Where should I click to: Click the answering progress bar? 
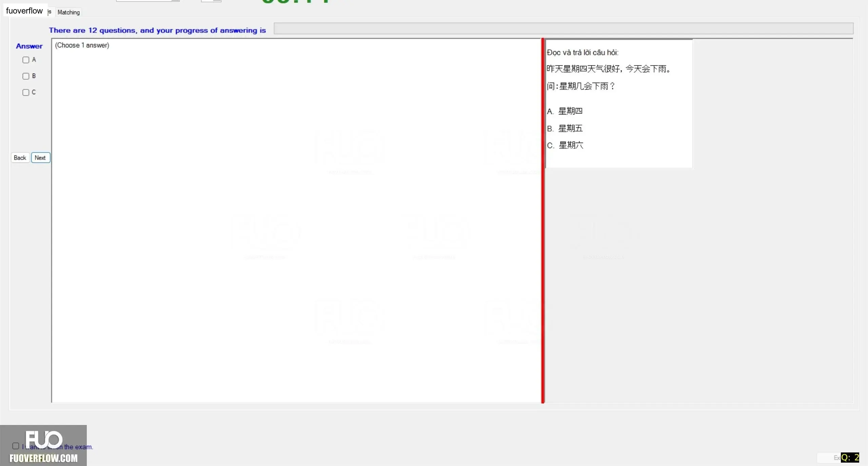(564, 28)
